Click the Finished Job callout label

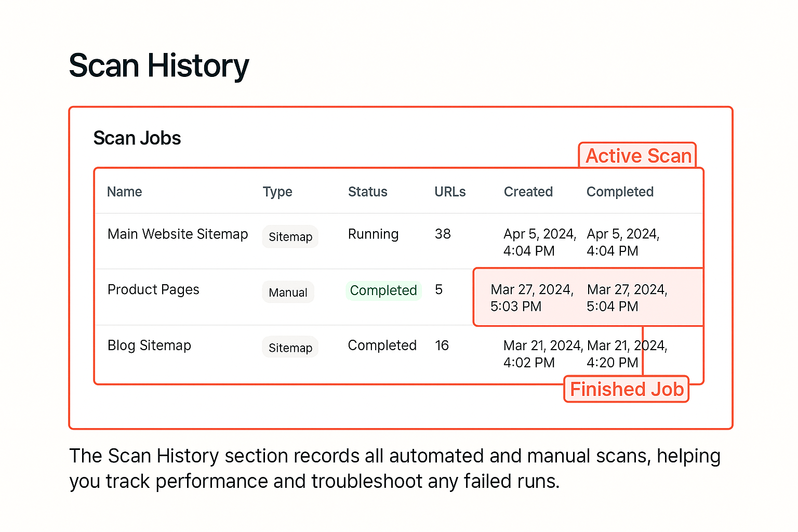coord(626,389)
